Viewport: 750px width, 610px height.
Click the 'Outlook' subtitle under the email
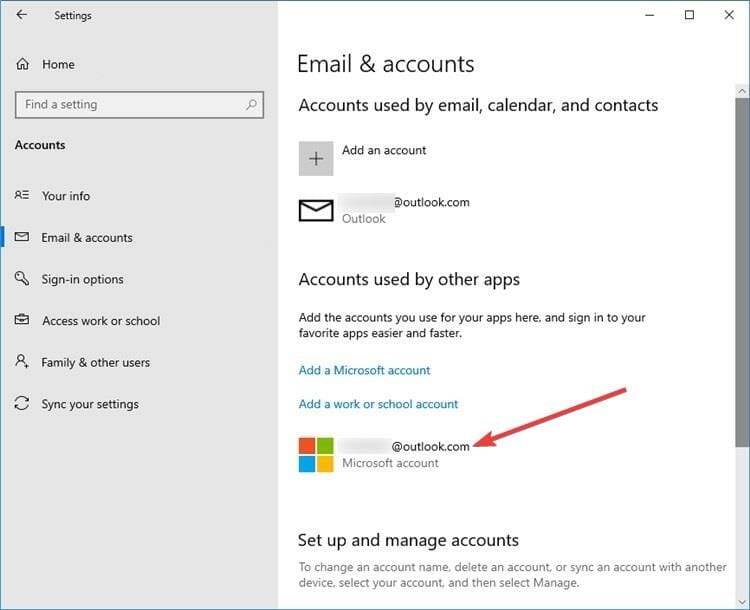click(364, 219)
